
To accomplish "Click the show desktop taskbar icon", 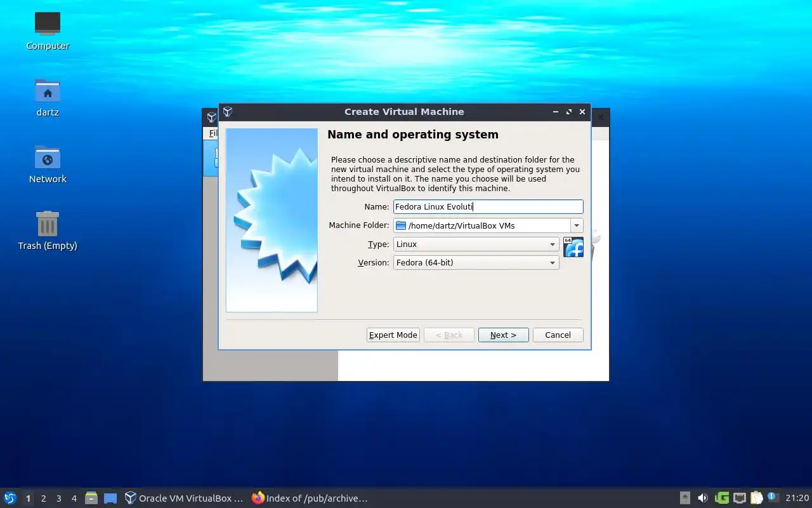I will 110,498.
